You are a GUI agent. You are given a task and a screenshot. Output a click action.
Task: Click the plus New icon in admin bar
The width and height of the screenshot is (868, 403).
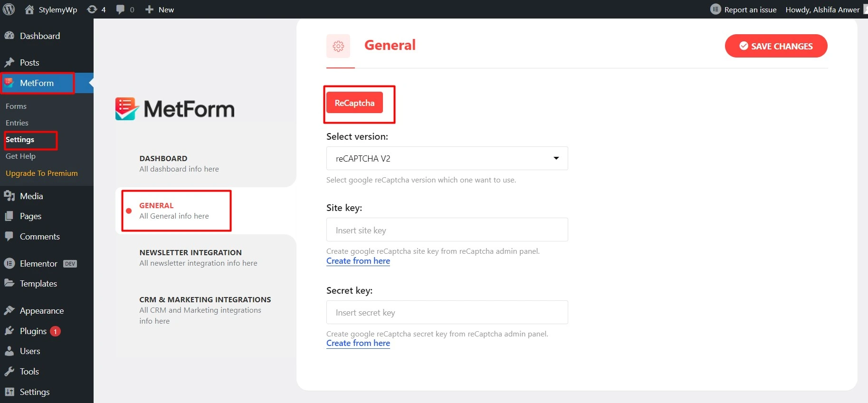[149, 10]
